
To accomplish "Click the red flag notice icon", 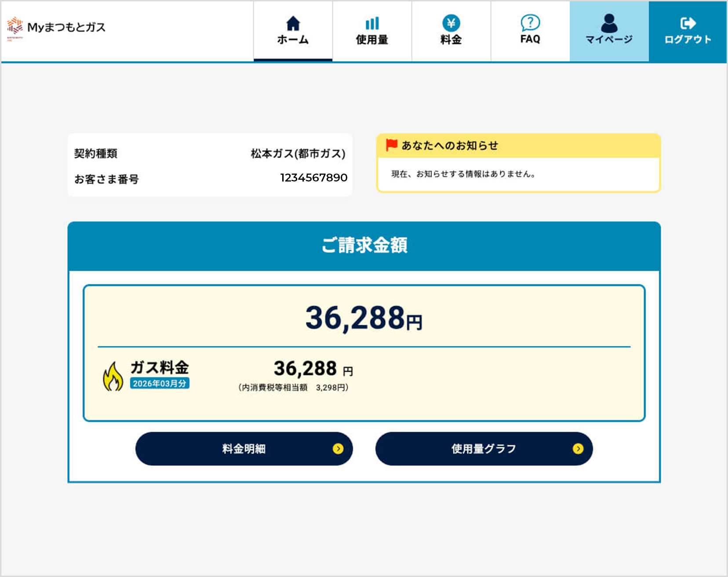I will click(x=391, y=145).
